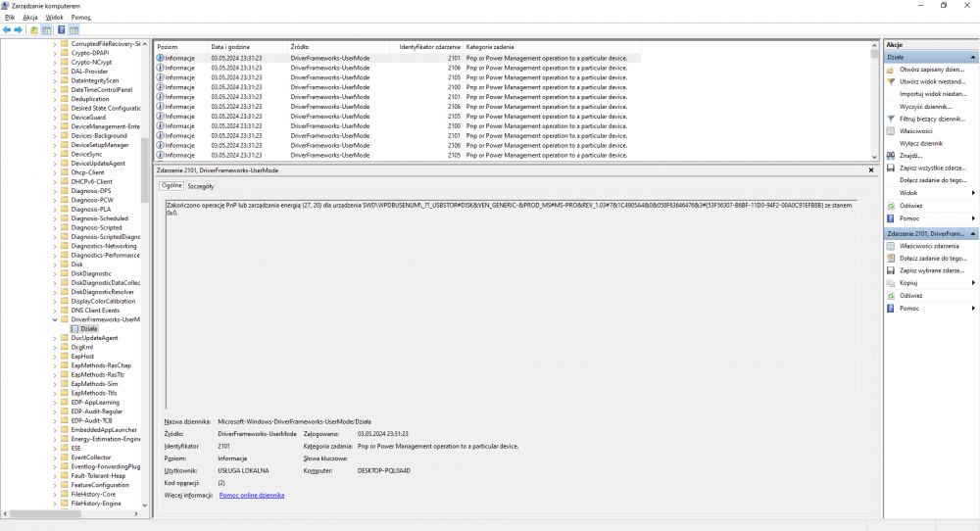This screenshot has height=531, width=980.
Task: Click the Back arrow in toolbar
Action: 7,30
